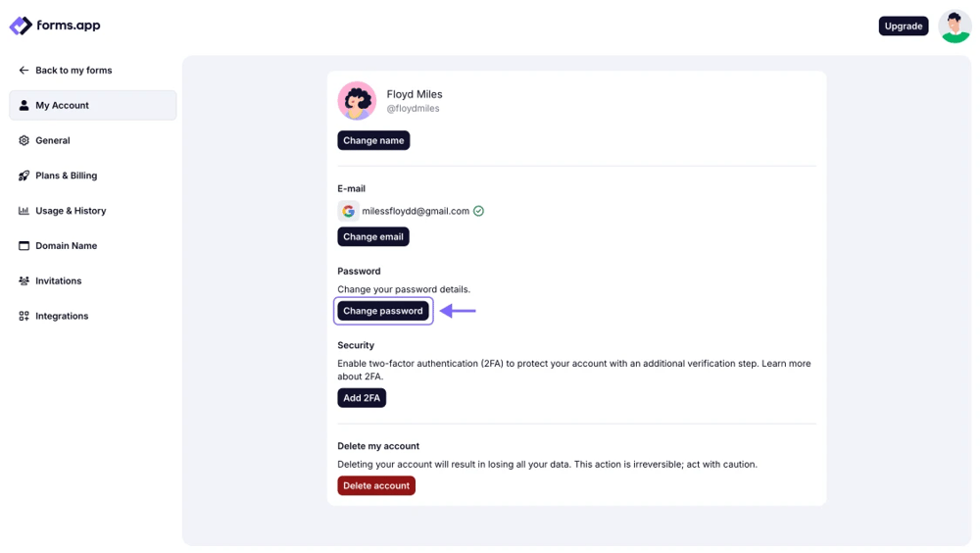Click the forms.app logo icon
Screen dimensions: 980x553
click(21, 25)
